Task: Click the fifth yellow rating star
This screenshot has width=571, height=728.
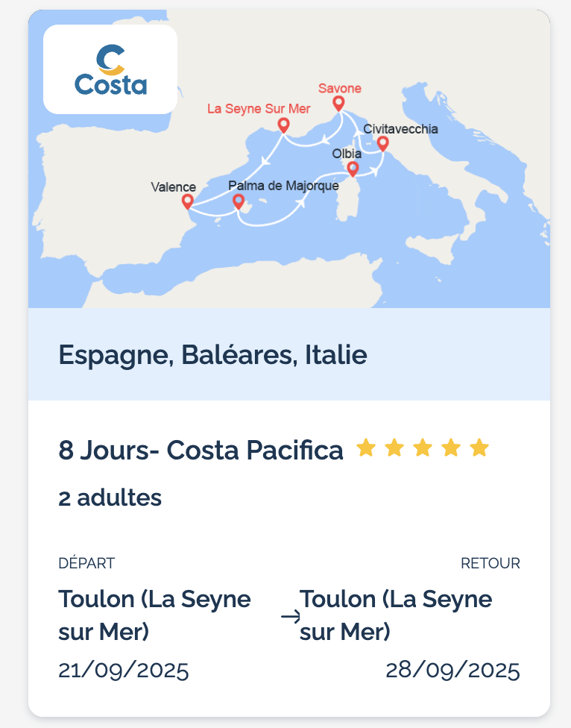Action: (x=479, y=448)
